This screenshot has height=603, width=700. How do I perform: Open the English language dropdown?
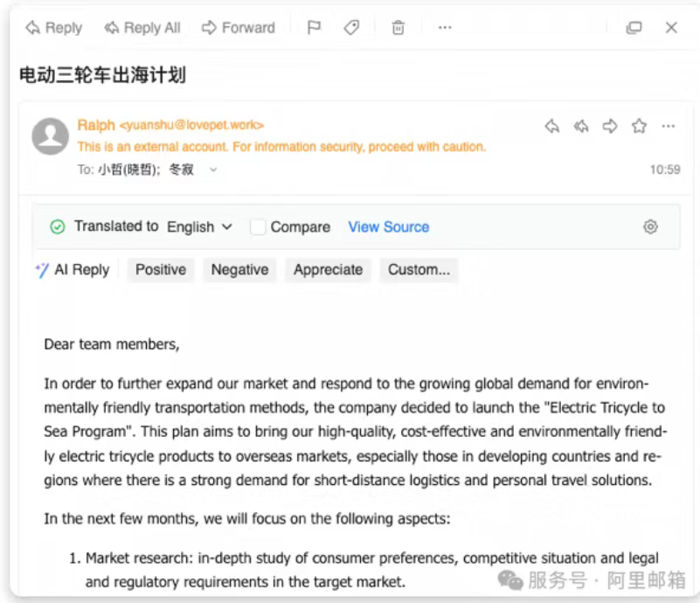pyautogui.click(x=200, y=227)
